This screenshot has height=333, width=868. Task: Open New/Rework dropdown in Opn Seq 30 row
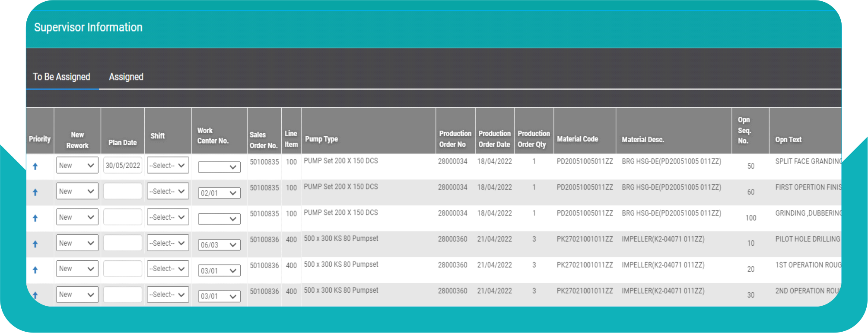(x=77, y=295)
